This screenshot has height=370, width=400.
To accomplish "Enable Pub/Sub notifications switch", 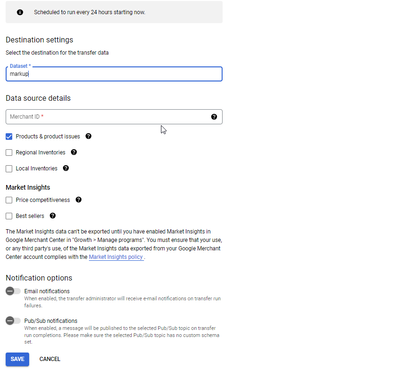I will tap(13, 321).
